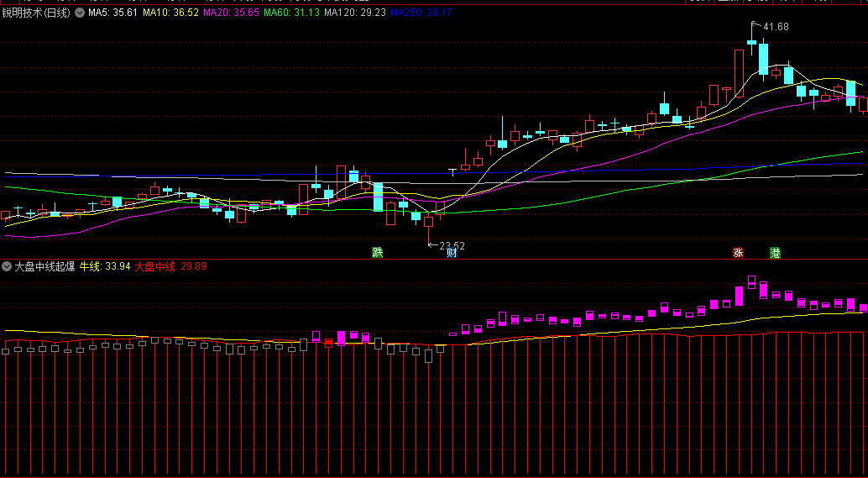Click the green 港 event marker
Viewport: 868px width, 478px height.
point(776,253)
